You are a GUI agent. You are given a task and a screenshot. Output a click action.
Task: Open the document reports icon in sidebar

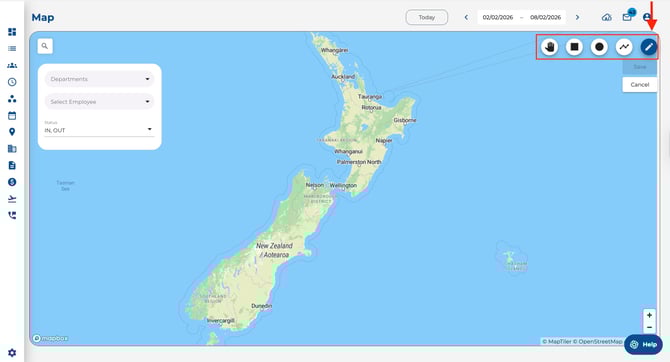pos(12,165)
